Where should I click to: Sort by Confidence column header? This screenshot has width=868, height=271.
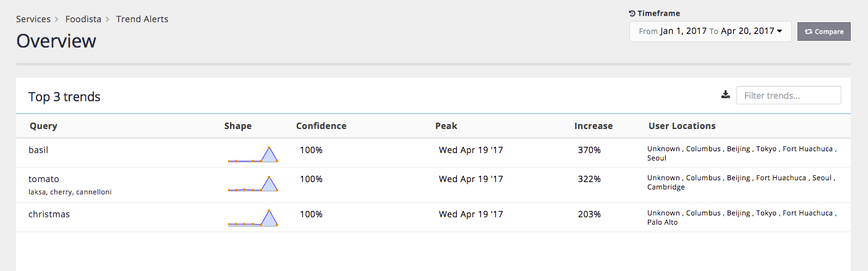click(321, 126)
